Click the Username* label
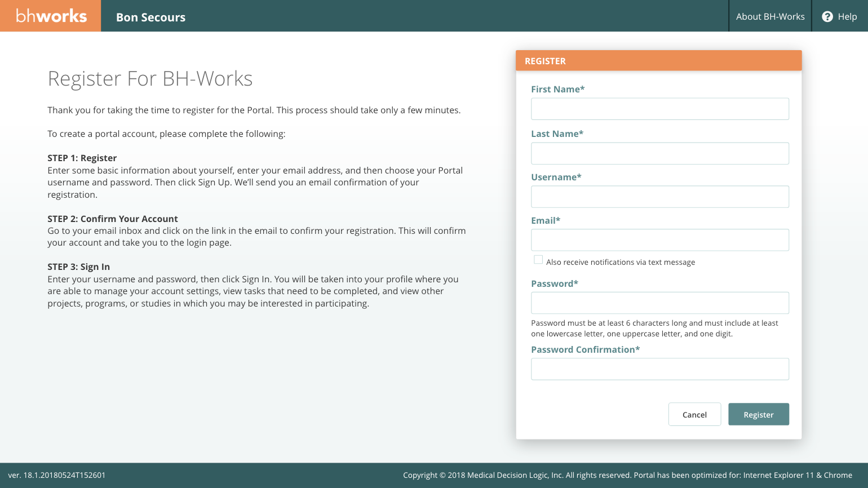Screen dimensions: 868x488 [556, 177]
